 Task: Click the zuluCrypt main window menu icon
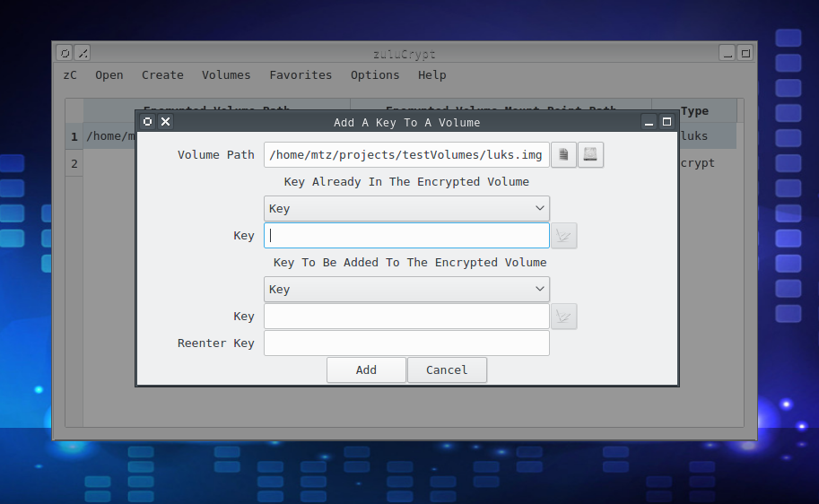(x=65, y=53)
